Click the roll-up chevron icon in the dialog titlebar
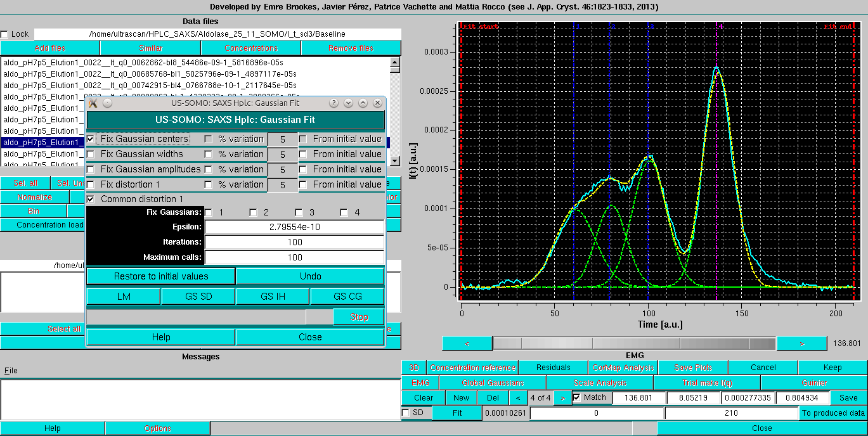 click(362, 103)
